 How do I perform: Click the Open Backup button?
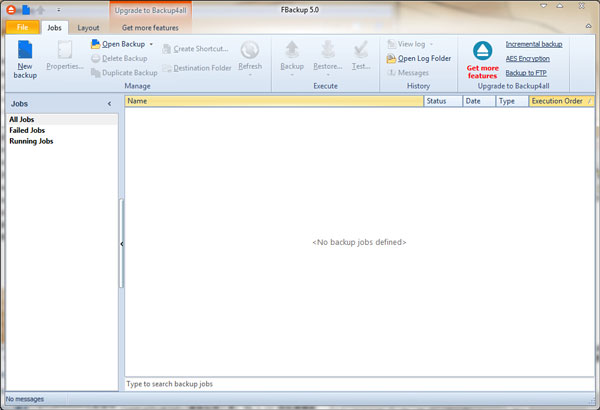coord(118,44)
